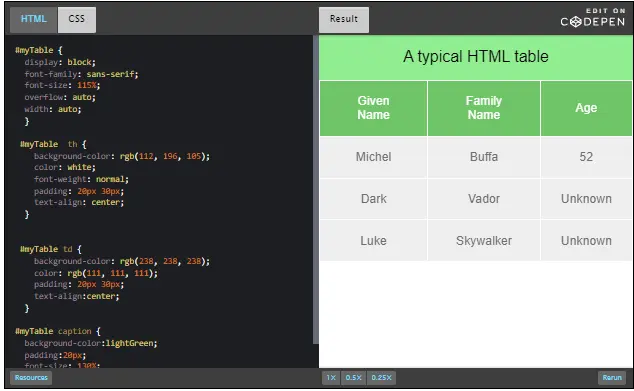Click the 'Unknown' cell in the Luke row
Viewport: 634px width, 391px height.
coord(586,241)
